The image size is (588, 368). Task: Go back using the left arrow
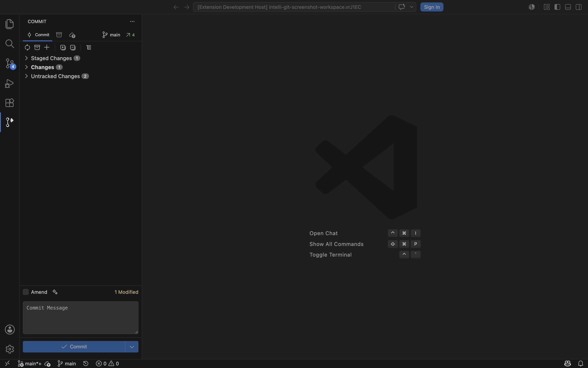tap(176, 7)
